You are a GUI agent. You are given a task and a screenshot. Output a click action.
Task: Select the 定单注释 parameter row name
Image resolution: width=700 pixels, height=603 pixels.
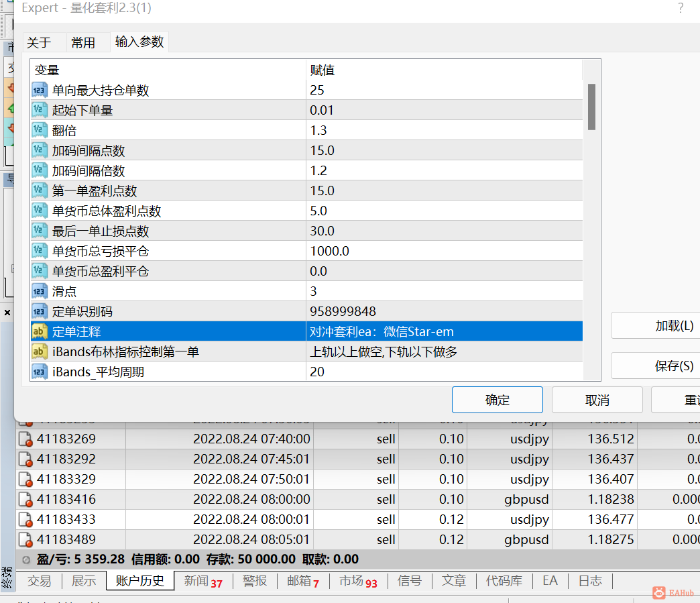(x=76, y=332)
